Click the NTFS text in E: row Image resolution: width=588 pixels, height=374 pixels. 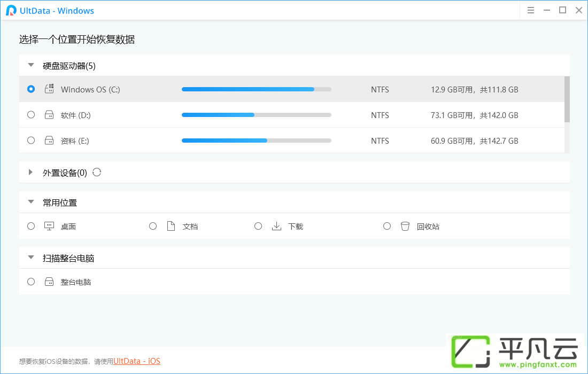point(380,141)
